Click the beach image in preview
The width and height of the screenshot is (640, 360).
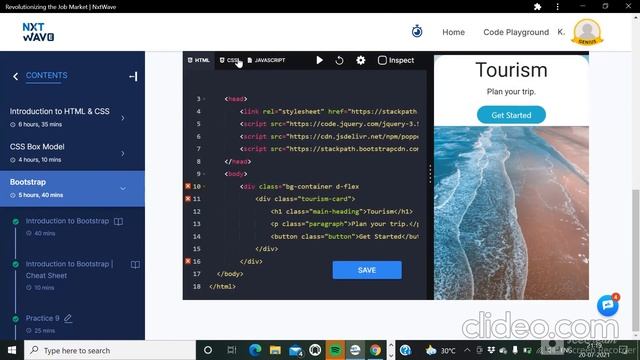coord(511,213)
